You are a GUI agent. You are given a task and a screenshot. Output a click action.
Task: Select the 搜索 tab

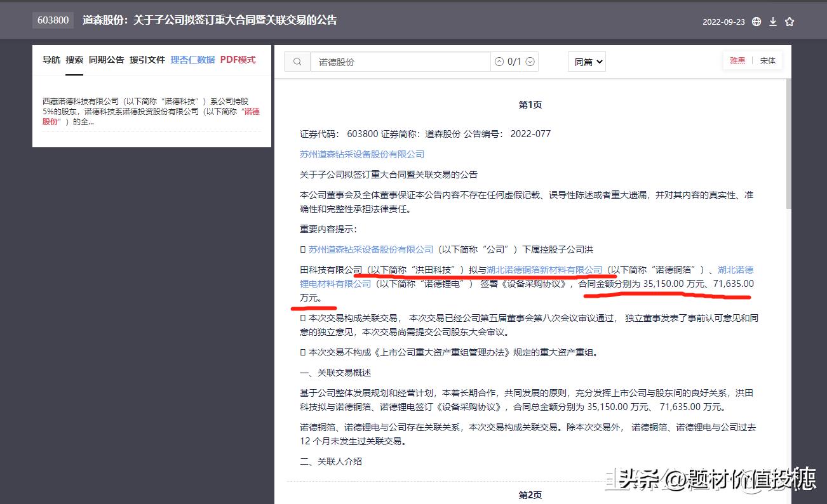[74, 60]
